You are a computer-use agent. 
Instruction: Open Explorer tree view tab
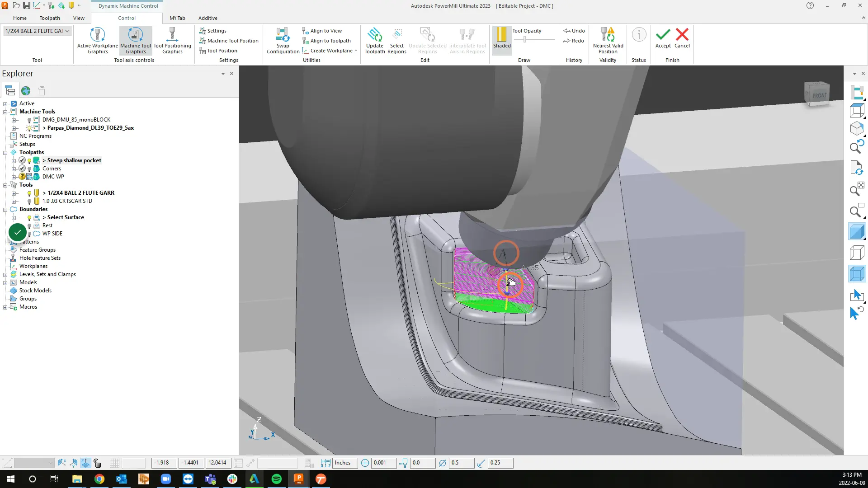[10, 91]
